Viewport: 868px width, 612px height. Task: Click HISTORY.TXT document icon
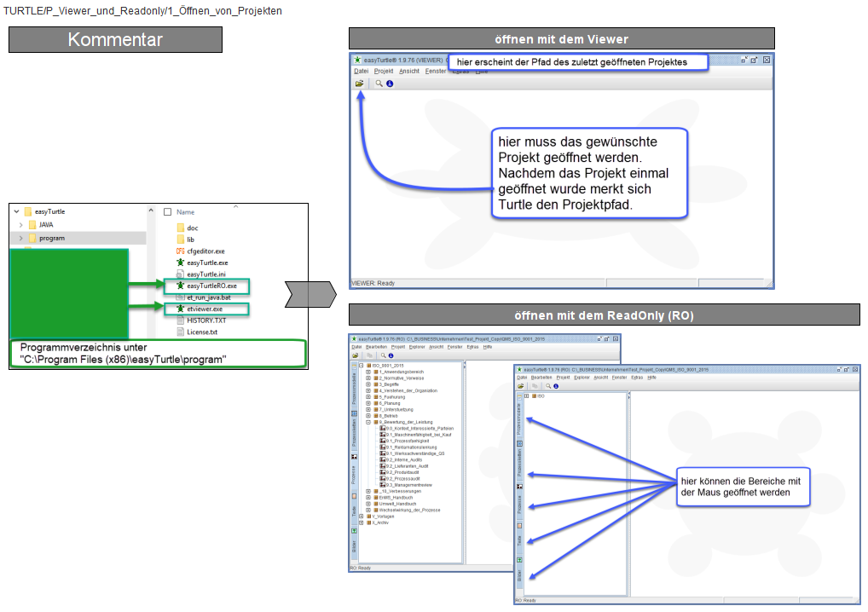(x=180, y=320)
